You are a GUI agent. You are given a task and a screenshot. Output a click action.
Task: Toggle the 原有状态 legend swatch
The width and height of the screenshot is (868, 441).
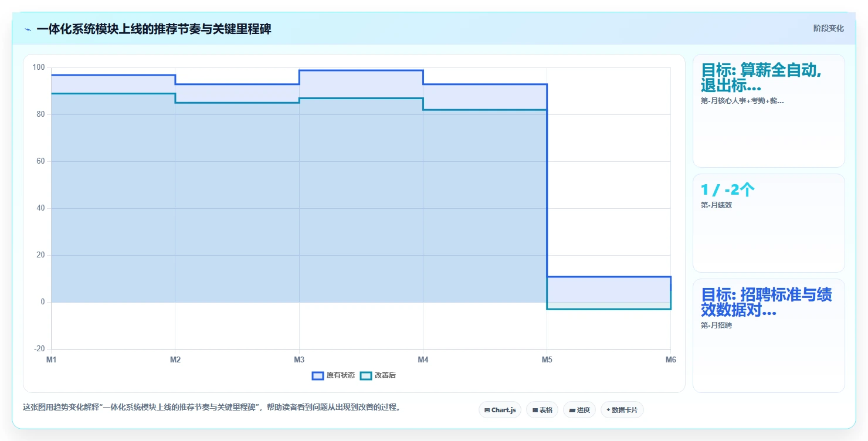(318, 375)
